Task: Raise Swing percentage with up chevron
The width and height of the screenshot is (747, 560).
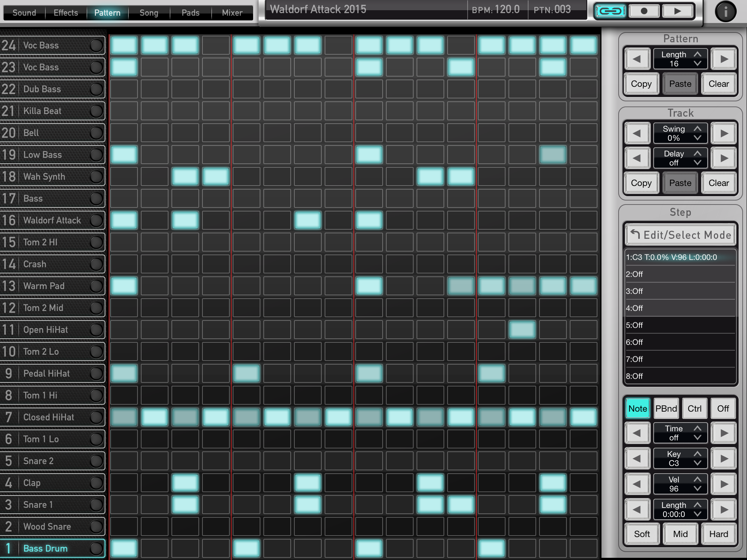Action: pyautogui.click(x=697, y=129)
